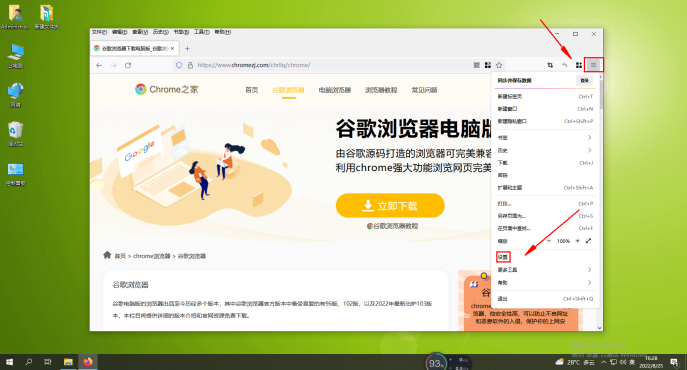Open 电脑浏览器 in the site navigation
Image resolution: width=687 pixels, height=370 pixels.
[335, 90]
